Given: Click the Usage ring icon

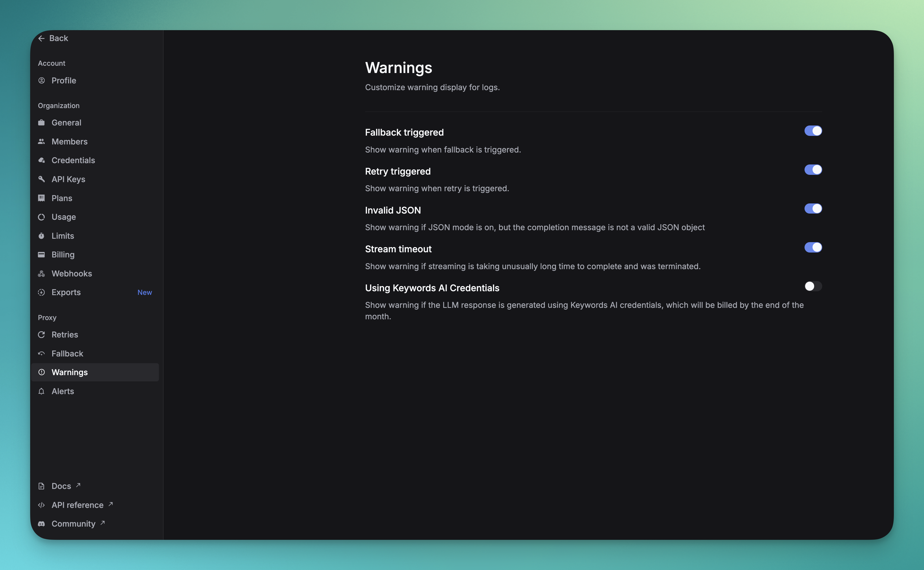Looking at the screenshot, I should [x=42, y=217].
